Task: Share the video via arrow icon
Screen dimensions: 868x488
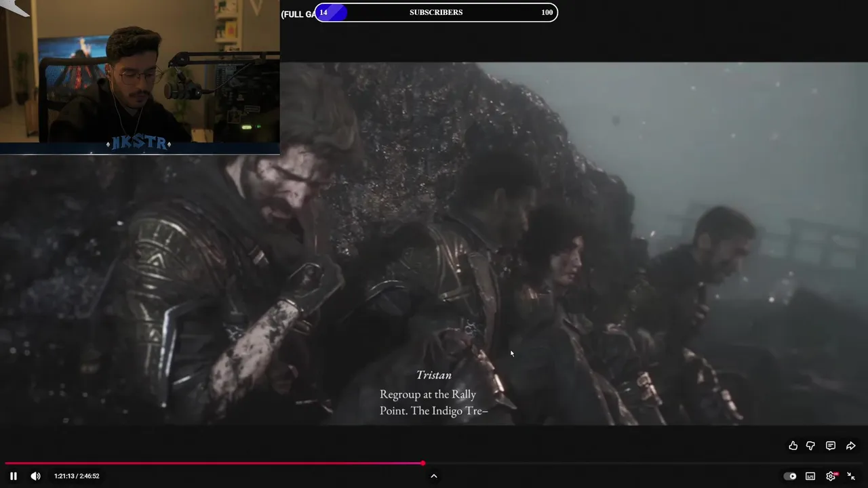Action: pyautogui.click(x=851, y=445)
